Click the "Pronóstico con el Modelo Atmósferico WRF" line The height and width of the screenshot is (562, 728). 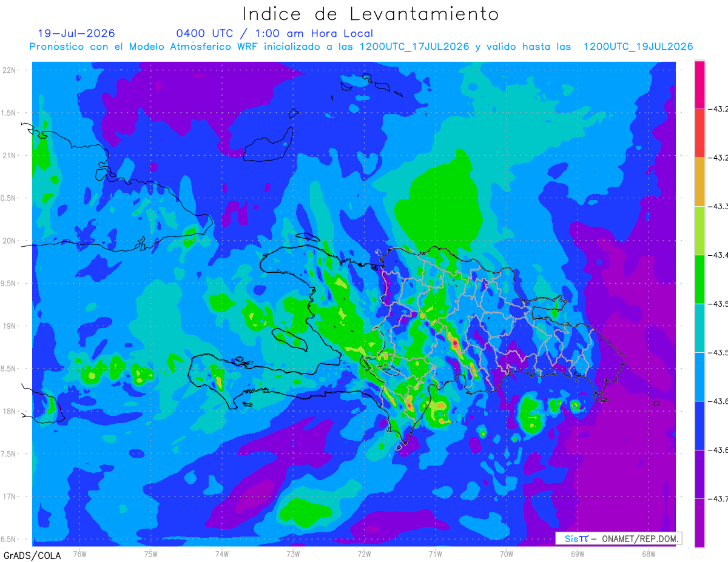tap(362, 47)
